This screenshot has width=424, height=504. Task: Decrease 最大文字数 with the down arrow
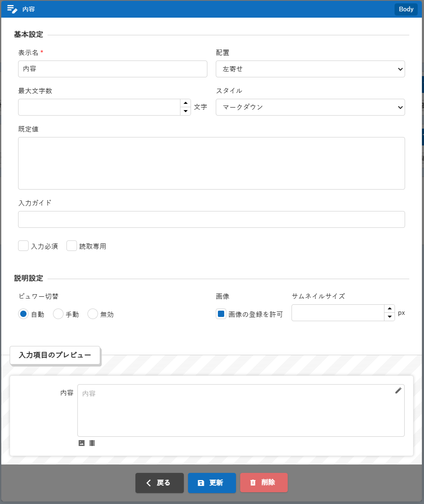tap(185, 111)
